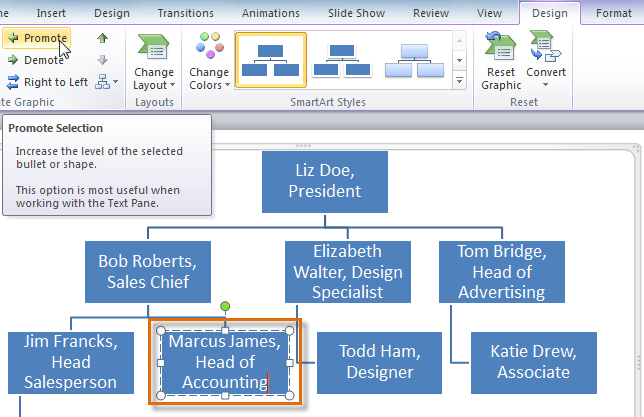Viewport: 644px width, 417px height.
Task: Open the Animations tab
Action: pyautogui.click(x=270, y=13)
